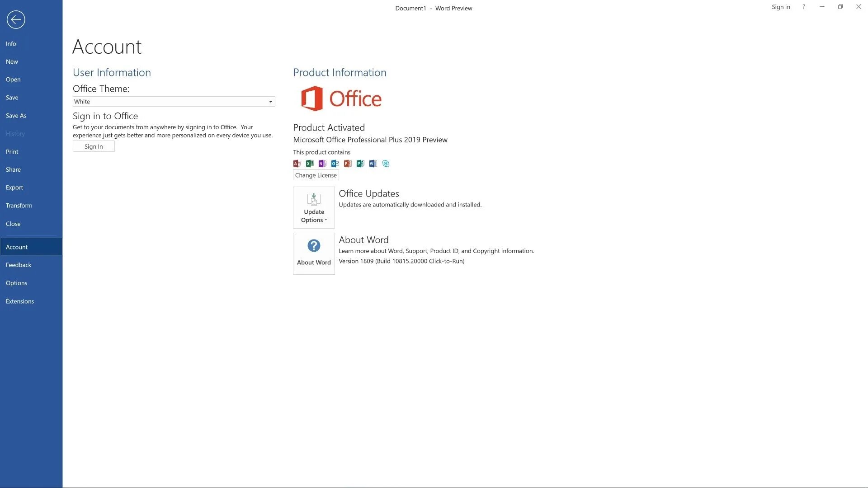This screenshot has width=868, height=488.
Task: Click Sign in at the top right
Action: coord(781,7)
